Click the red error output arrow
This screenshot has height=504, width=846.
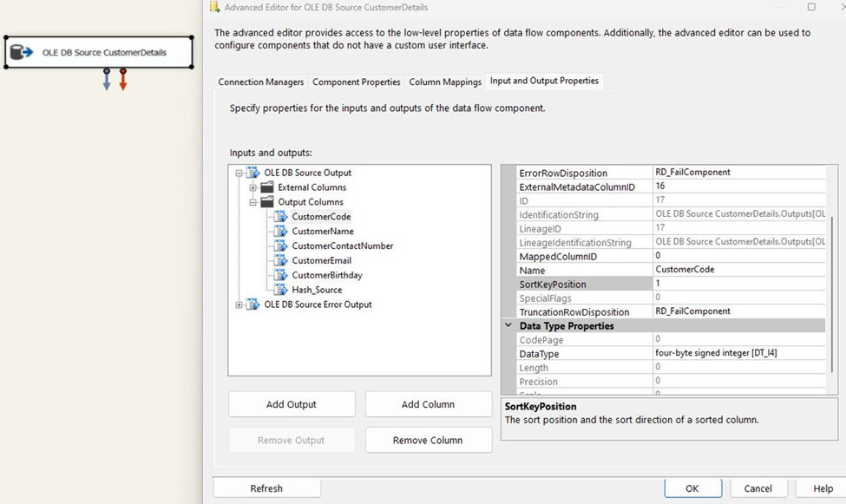121,81
